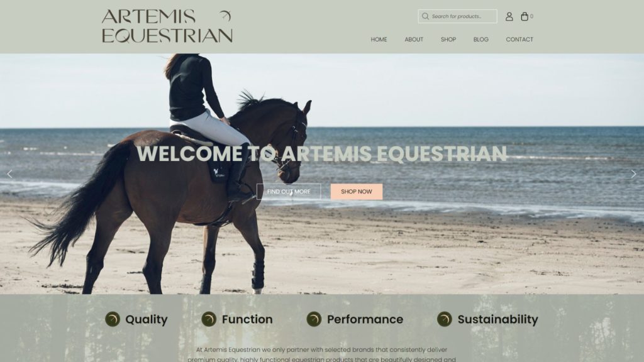Open the Contact menu item
The height and width of the screenshot is (362, 644).
click(x=519, y=40)
